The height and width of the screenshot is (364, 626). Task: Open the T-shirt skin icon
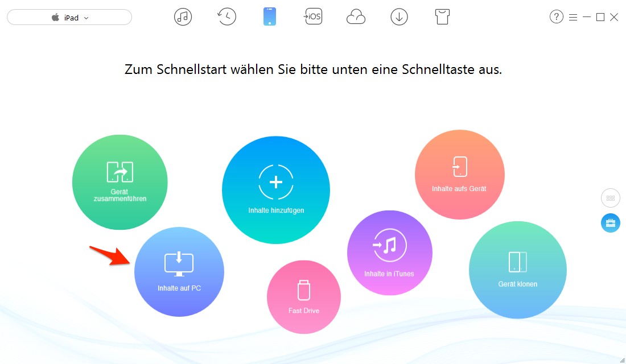tap(442, 16)
